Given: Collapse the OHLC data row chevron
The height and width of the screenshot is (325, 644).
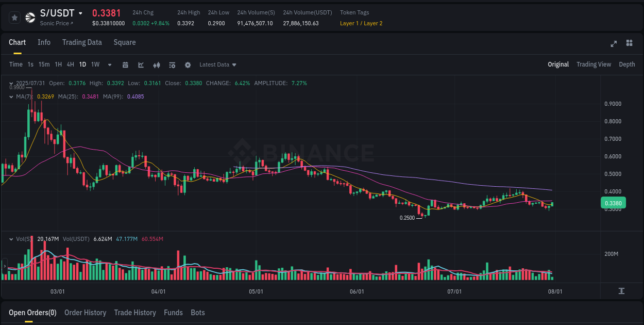Looking at the screenshot, I should point(10,83).
